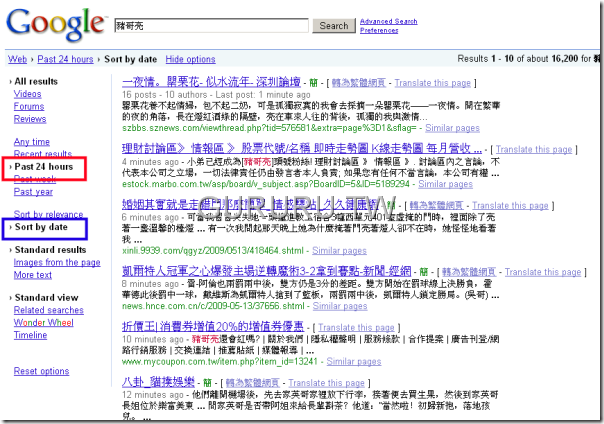Click the search query input field

(x=211, y=26)
